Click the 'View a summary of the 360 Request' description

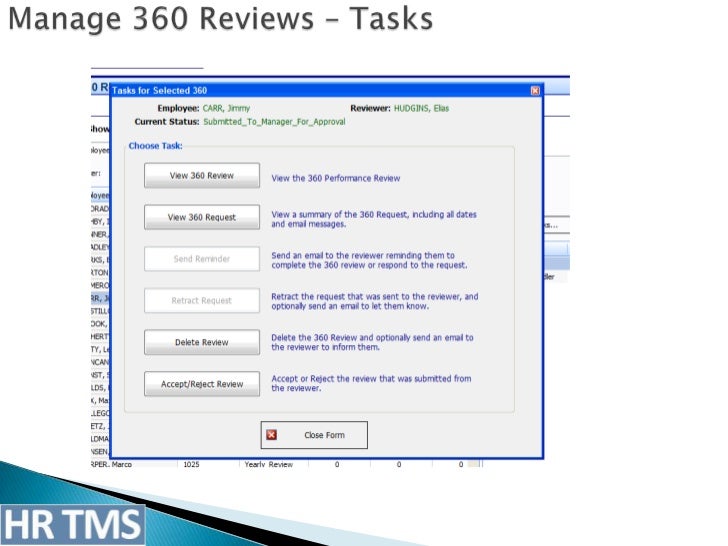[x=374, y=219]
